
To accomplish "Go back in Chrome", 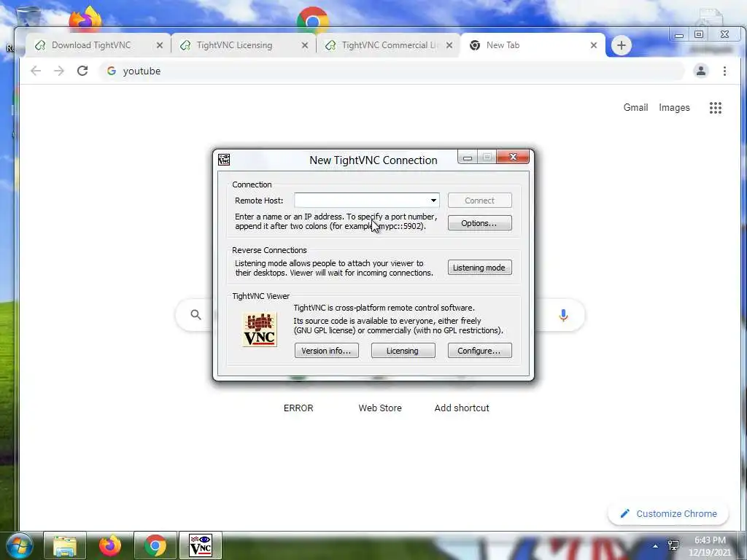I will pyautogui.click(x=36, y=71).
